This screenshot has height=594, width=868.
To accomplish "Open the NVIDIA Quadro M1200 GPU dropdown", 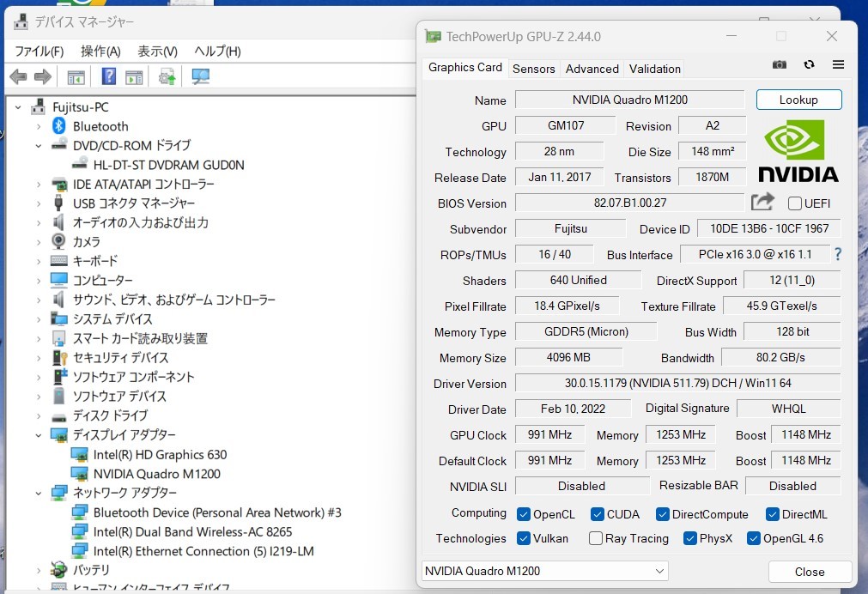I will [544, 571].
